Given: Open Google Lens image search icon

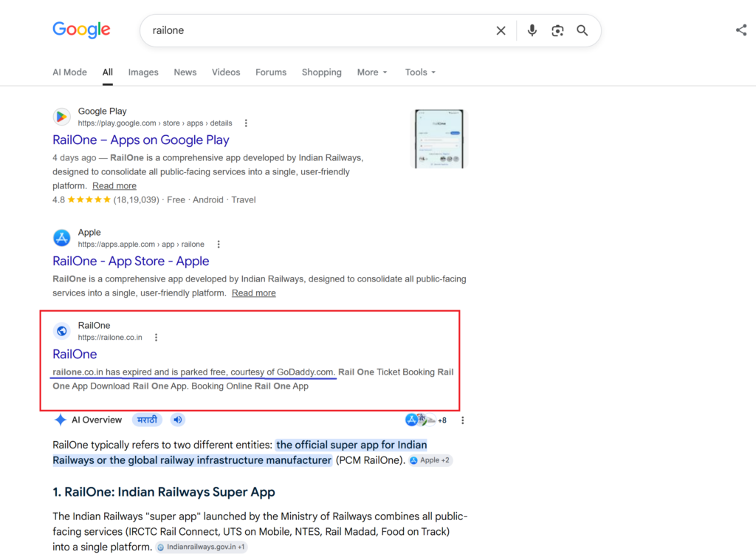Looking at the screenshot, I should pos(557,31).
